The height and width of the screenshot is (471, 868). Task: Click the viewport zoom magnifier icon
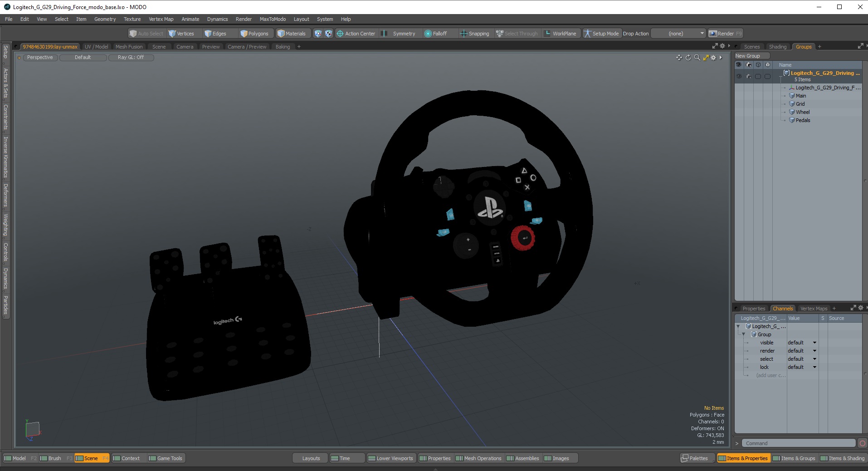(697, 58)
